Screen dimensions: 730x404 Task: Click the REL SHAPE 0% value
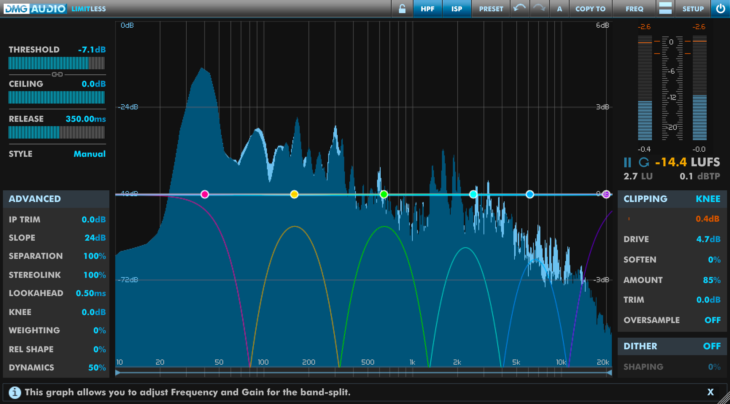point(100,349)
